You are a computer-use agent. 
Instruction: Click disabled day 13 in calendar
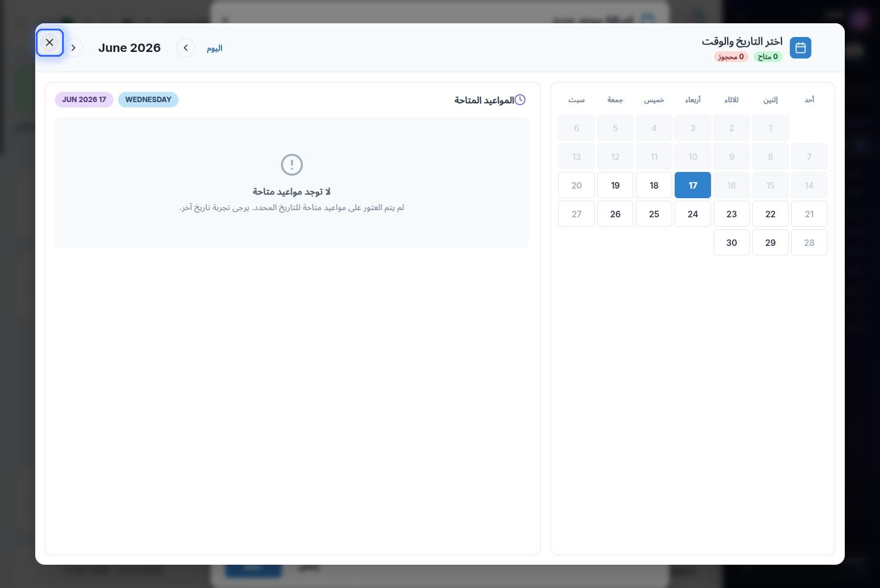point(576,156)
